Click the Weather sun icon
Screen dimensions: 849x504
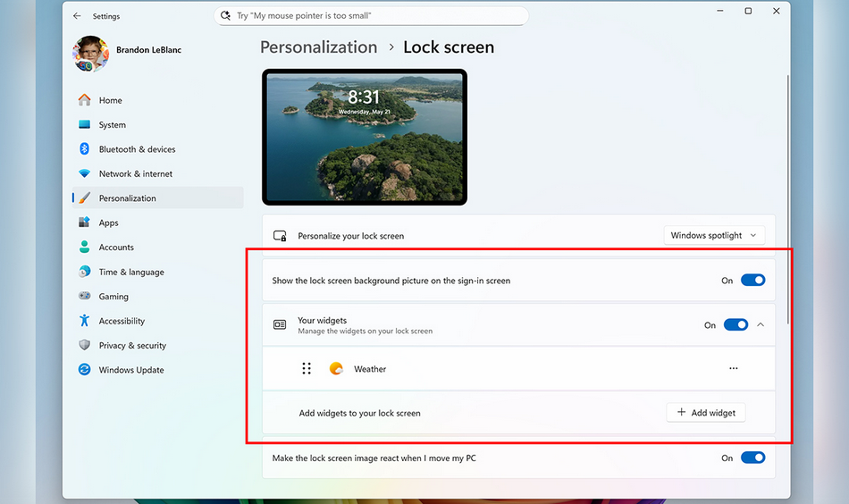336,369
